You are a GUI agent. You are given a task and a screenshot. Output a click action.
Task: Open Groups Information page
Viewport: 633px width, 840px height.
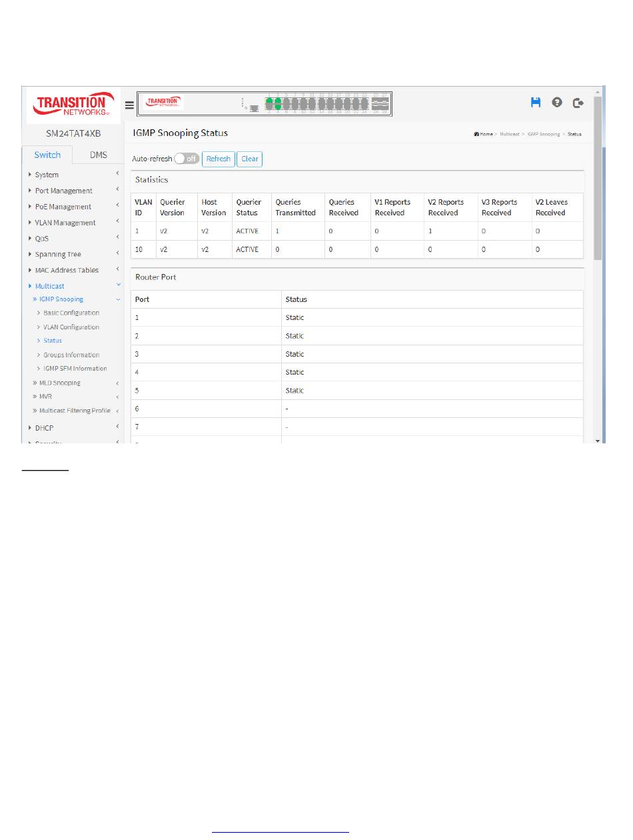point(71,355)
